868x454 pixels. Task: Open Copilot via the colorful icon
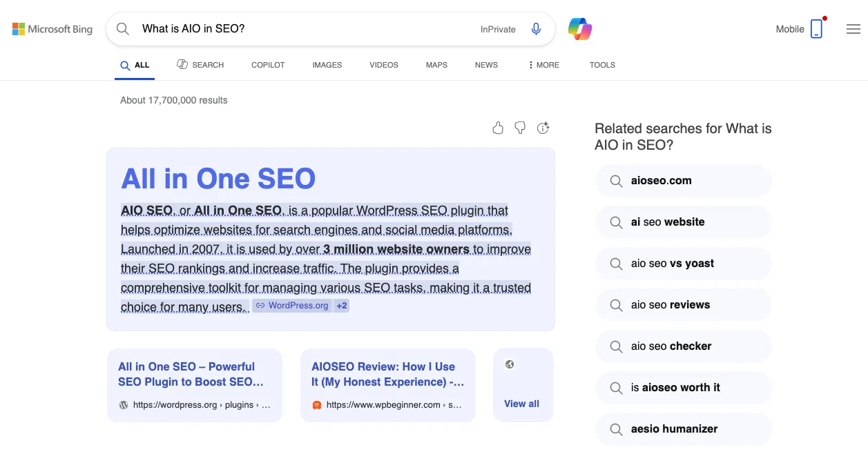(x=580, y=29)
